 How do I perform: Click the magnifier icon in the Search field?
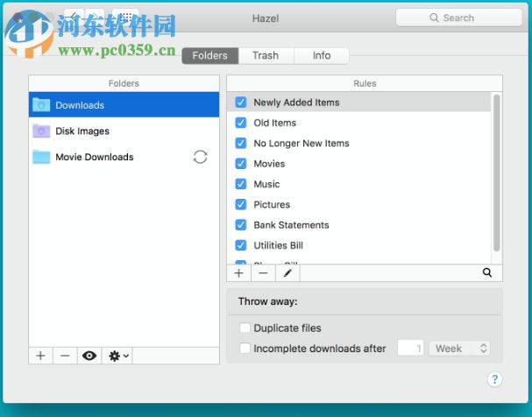(x=434, y=18)
